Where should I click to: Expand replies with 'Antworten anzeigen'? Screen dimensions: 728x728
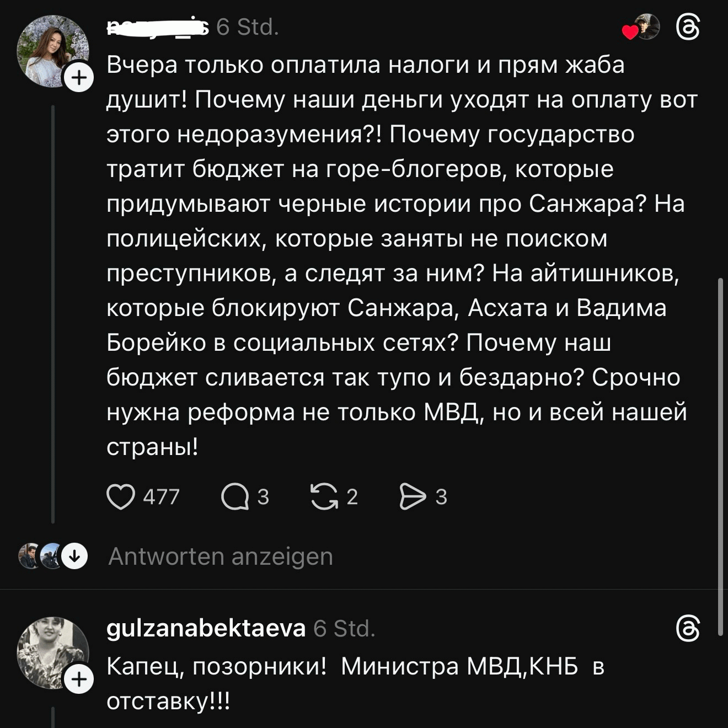point(221,556)
